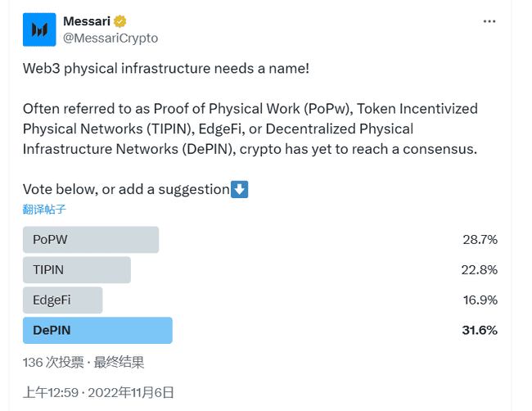
Task: Click the Messari display name
Action: [x=89, y=20]
